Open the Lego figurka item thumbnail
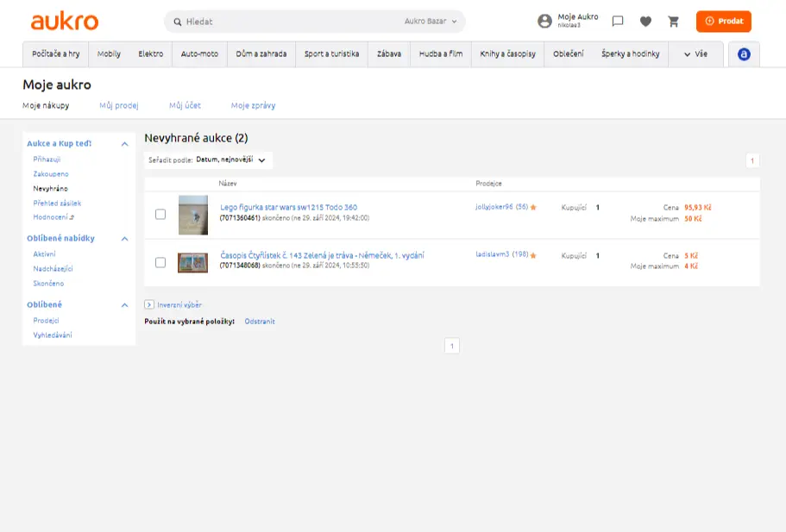This screenshot has height=532, width=786. [x=193, y=215]
